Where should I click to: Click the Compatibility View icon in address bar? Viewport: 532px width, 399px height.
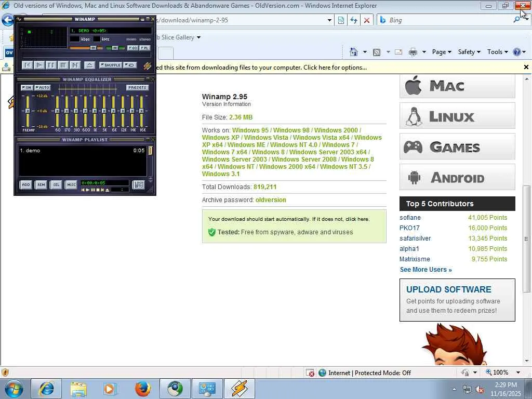click(x=341, y=20)
